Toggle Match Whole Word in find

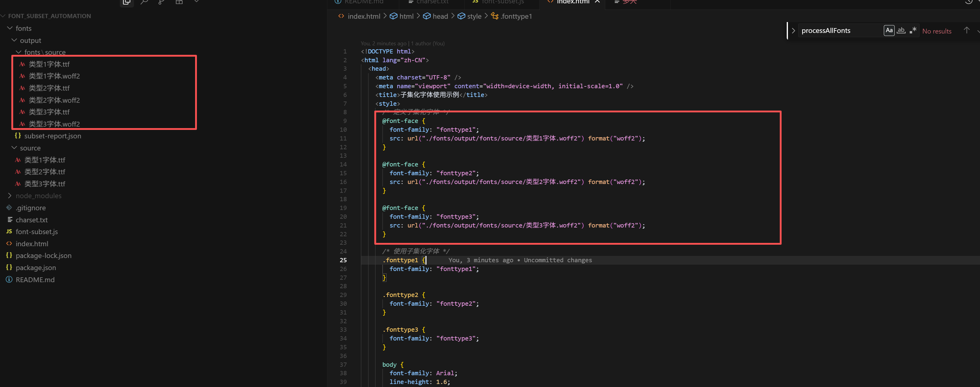point(901,31)
